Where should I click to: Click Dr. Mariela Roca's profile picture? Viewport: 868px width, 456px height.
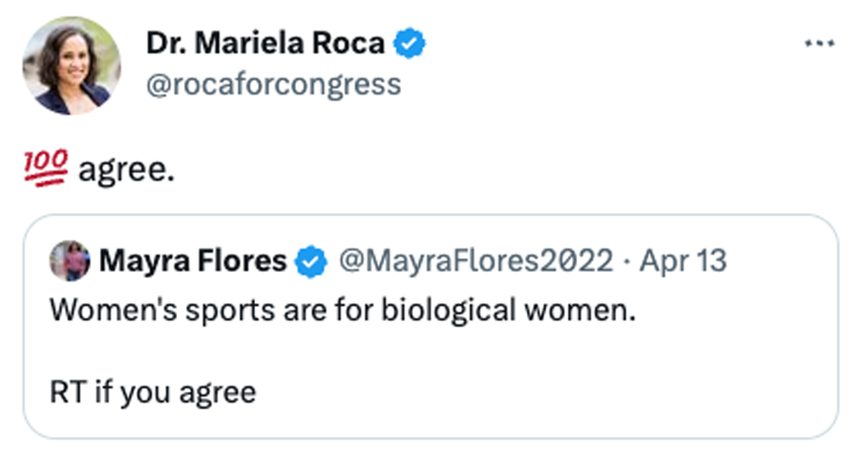[x=72, y=66]
